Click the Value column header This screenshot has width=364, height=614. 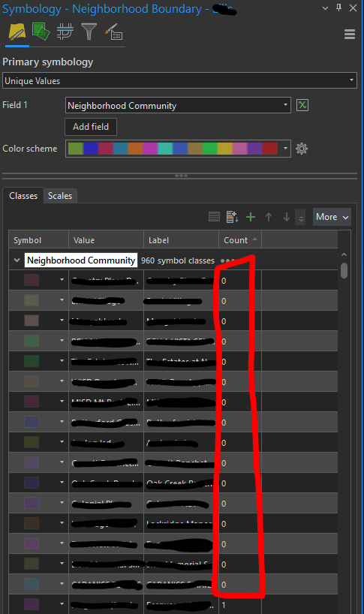pyautogui.click(x=106, y=240)
